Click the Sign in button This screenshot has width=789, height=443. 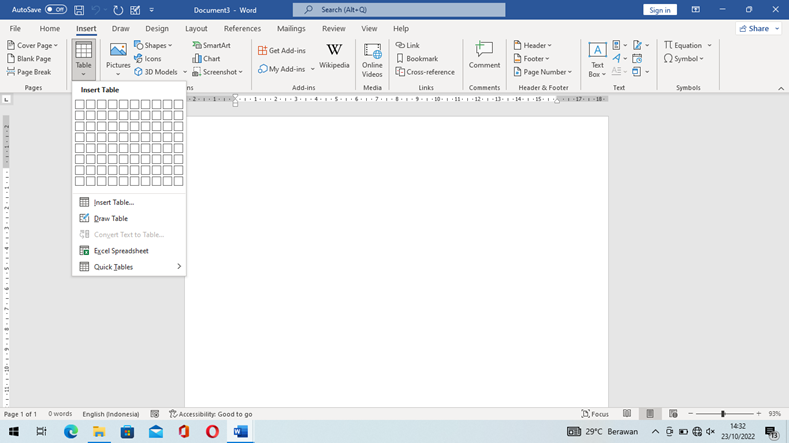[x=660, y=10]
